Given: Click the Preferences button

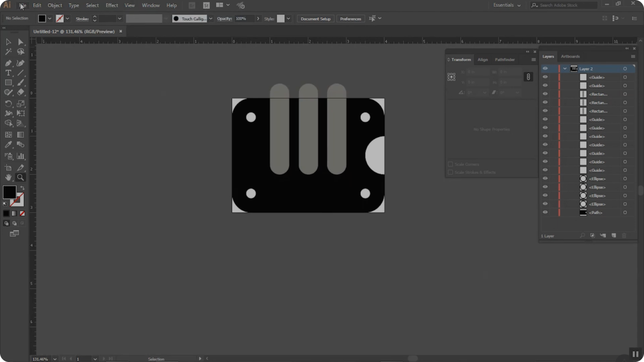Looking at the screenshot, I should coord(350,18).
